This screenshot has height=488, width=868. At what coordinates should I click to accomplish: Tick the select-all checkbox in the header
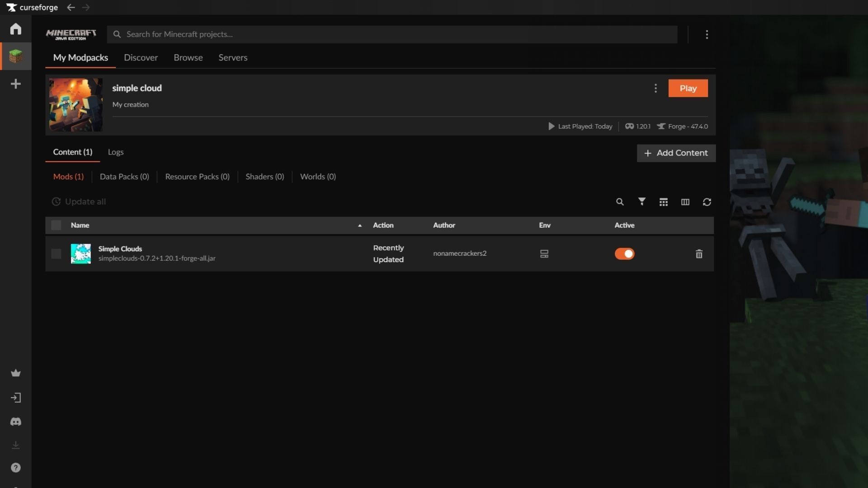click(x=56, y=225)
